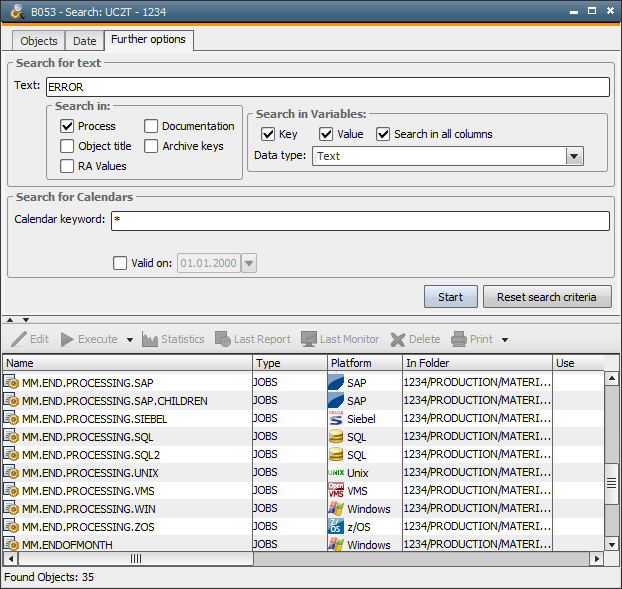This screenshot has height=589, width=622.
Task: Click the Delete X toolbar icon
Action: [398, 340]
